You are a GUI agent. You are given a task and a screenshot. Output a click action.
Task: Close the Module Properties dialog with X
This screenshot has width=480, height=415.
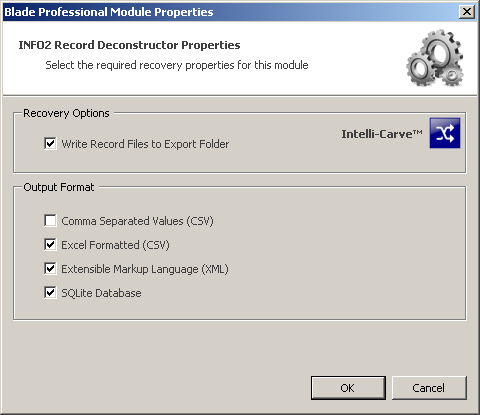pyautogui.click(x=467, y=12)
